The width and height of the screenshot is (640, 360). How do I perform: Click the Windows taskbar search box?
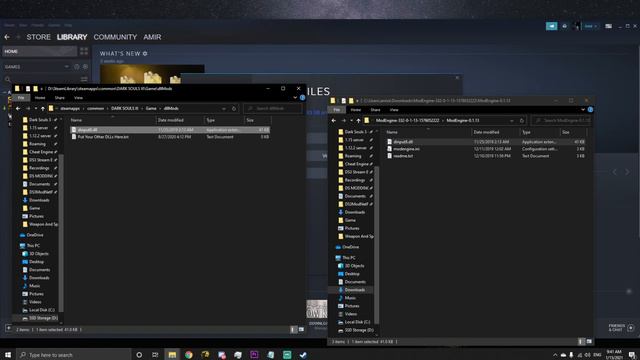pyautogui.click(x=75, y=355)
